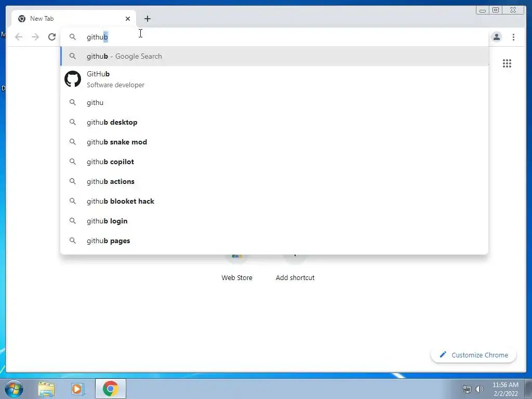Click the Chrome taskbar icon
Viewport: 532px width, 399px height.
[x=111, y=389]
